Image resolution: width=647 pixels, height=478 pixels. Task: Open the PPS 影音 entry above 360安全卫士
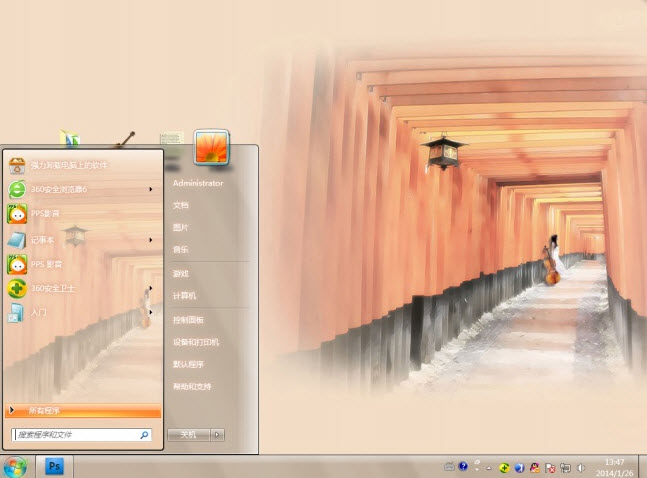83,264
